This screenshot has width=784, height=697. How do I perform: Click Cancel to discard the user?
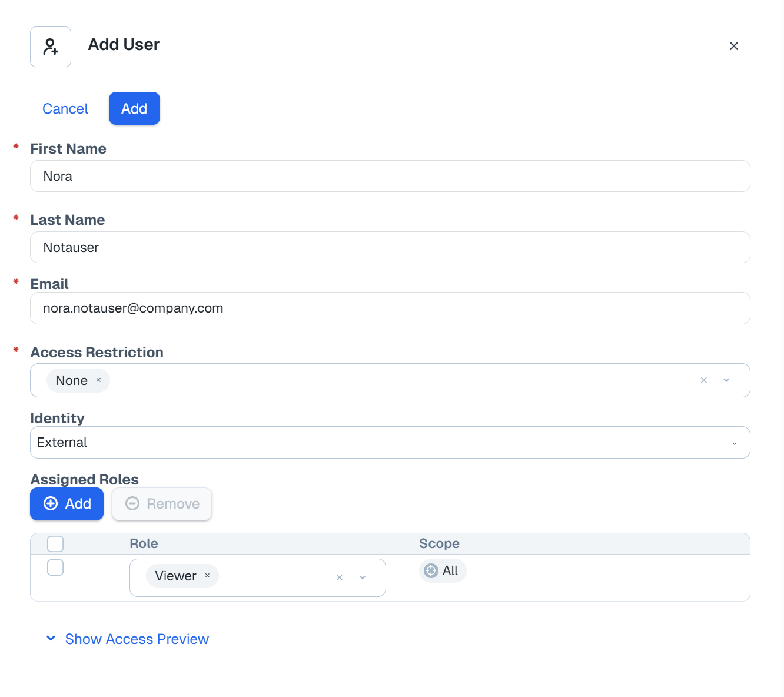[x=65, y=109]
